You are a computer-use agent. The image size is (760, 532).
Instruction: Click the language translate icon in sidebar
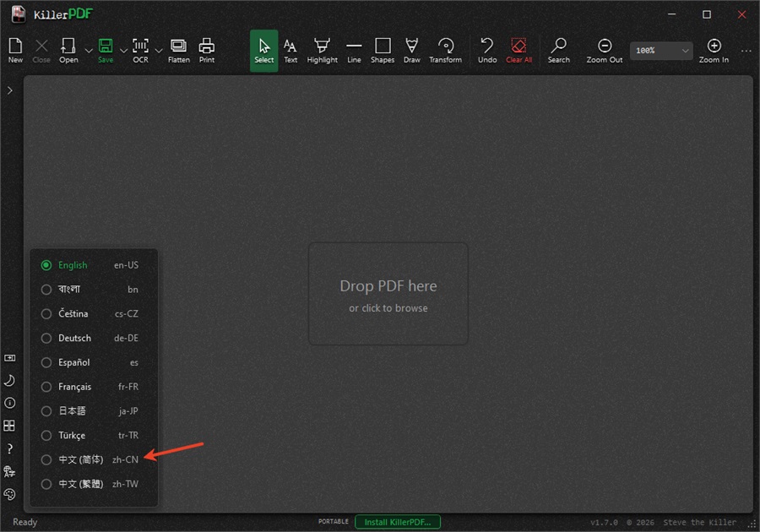pos(9,471)
